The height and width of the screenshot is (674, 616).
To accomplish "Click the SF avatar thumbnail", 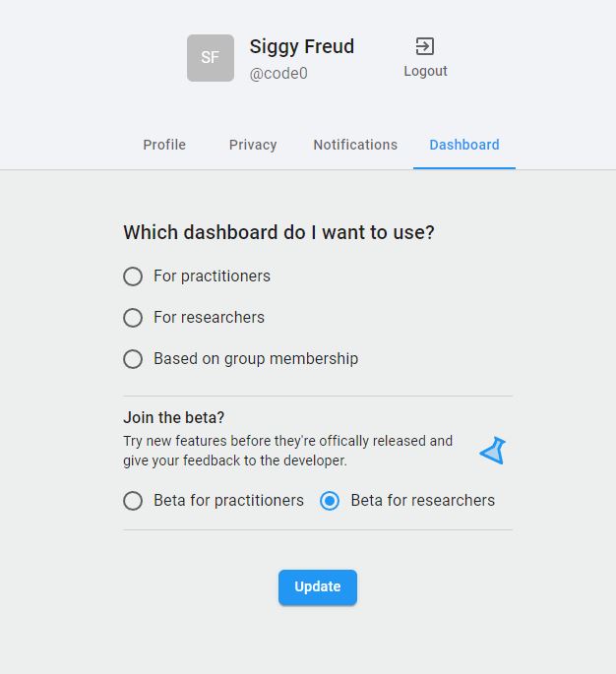I will (x=211, y=58).
